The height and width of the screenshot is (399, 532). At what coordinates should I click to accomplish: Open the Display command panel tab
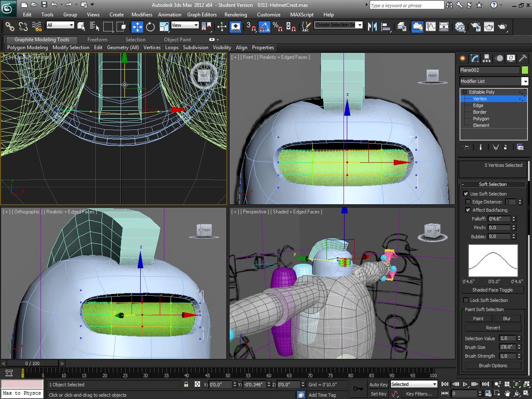tap(511, 58)
